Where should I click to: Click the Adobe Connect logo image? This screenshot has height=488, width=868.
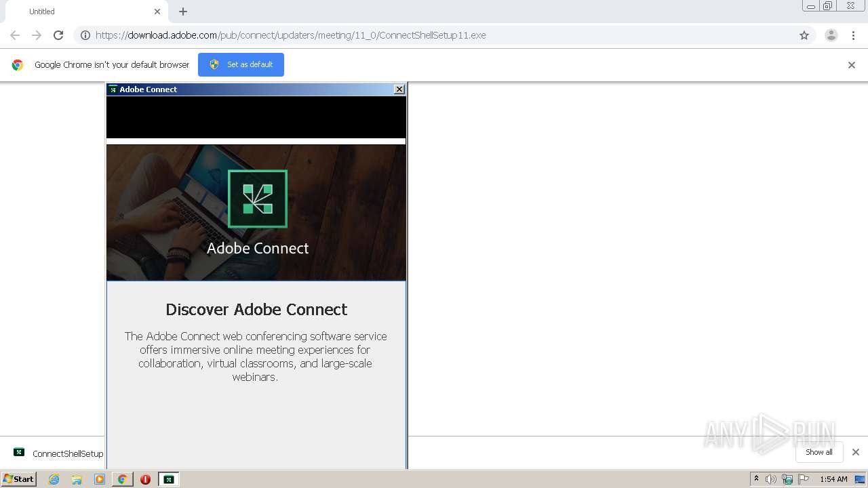pos(258,199)
